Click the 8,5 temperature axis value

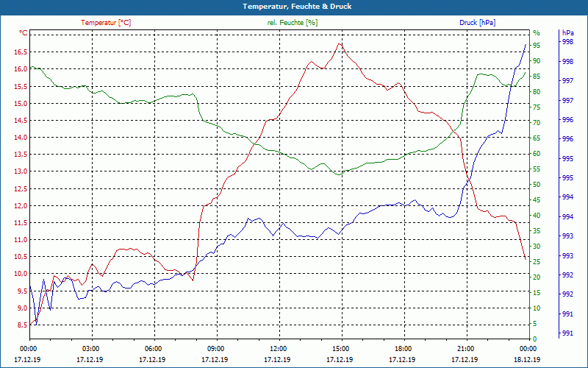point(22,325)
